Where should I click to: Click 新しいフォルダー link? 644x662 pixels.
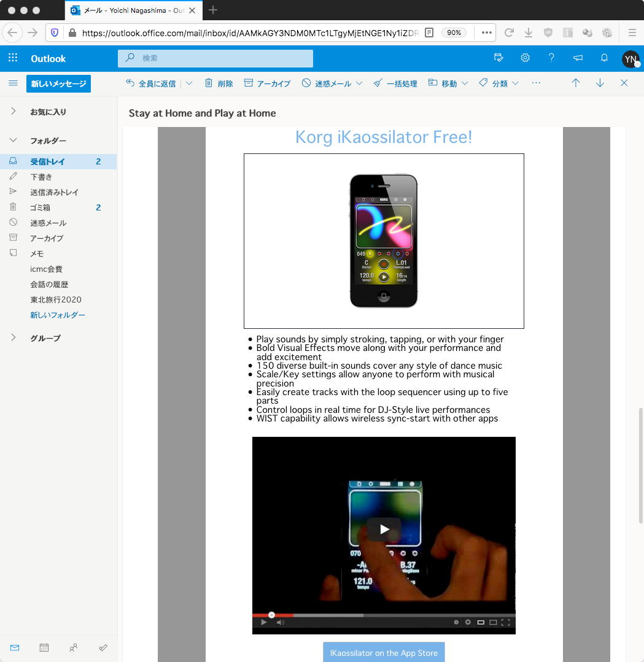58,315
